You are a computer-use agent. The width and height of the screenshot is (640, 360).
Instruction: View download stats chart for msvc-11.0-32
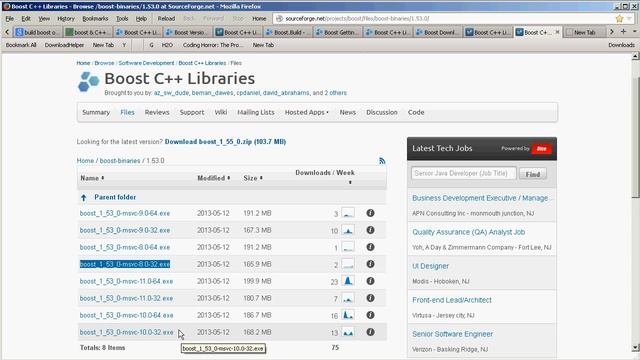click(x=348, y=298)
